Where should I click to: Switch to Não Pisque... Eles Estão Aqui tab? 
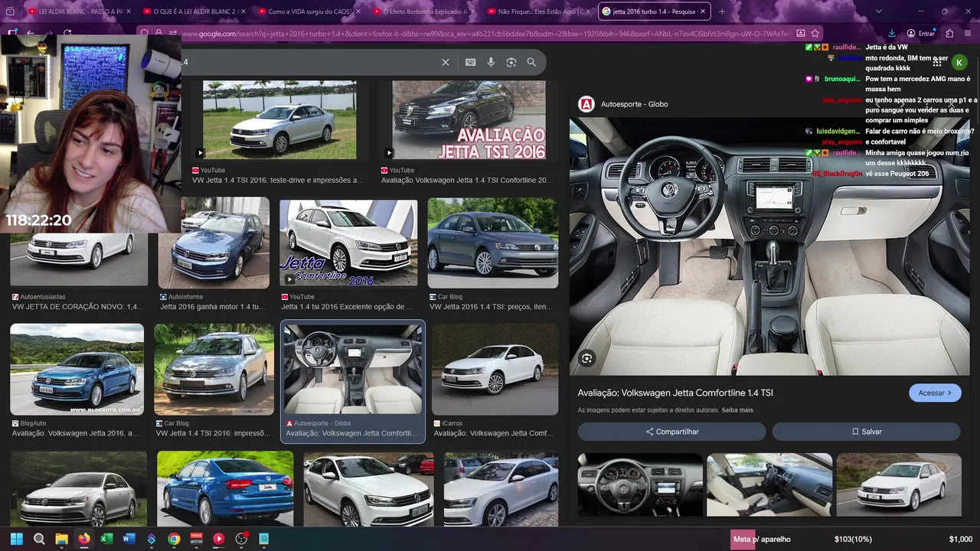coord(537,11)
